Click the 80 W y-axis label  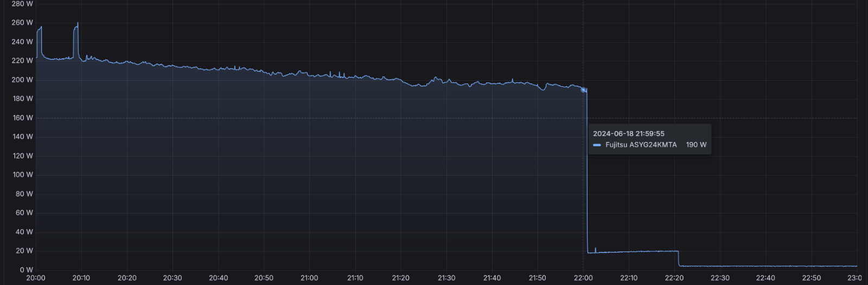[x=24, y=194]
